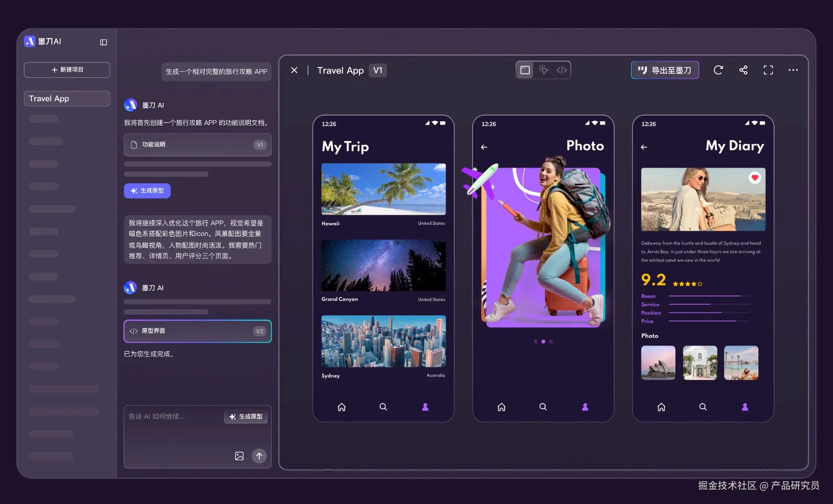Switch to interaction cursor mode
This screenshot has height=504, width=833.
[543, 70]
